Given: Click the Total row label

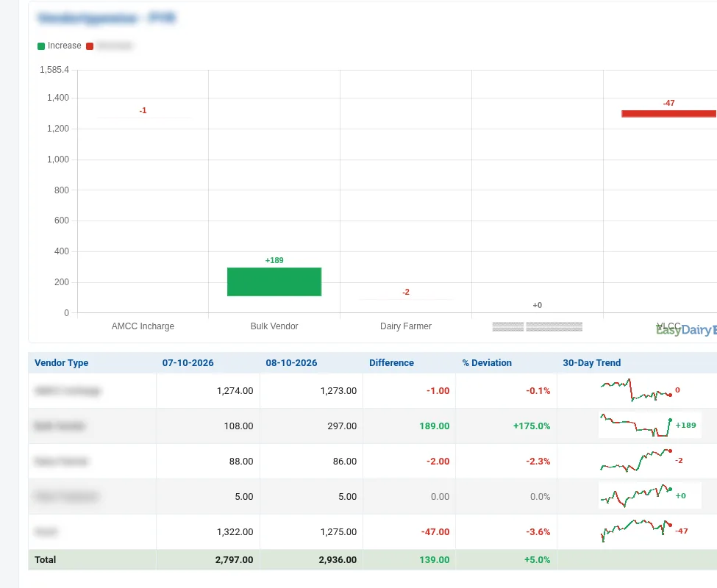Looking at the screenshot, I should pyautogui.click(x=46, y=559).
